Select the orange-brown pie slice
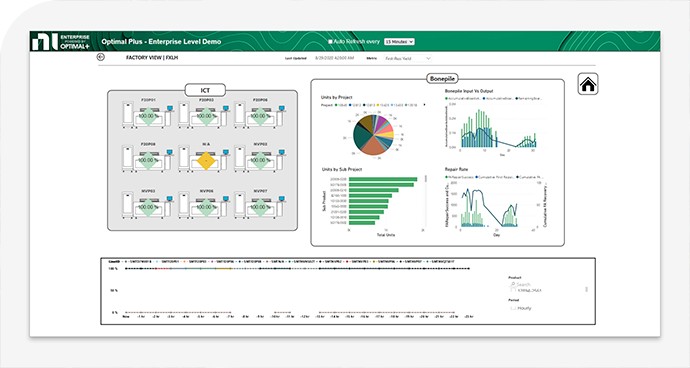Image resolution: width=690 pixels, height=368 pixels. (x=374, y=146)
